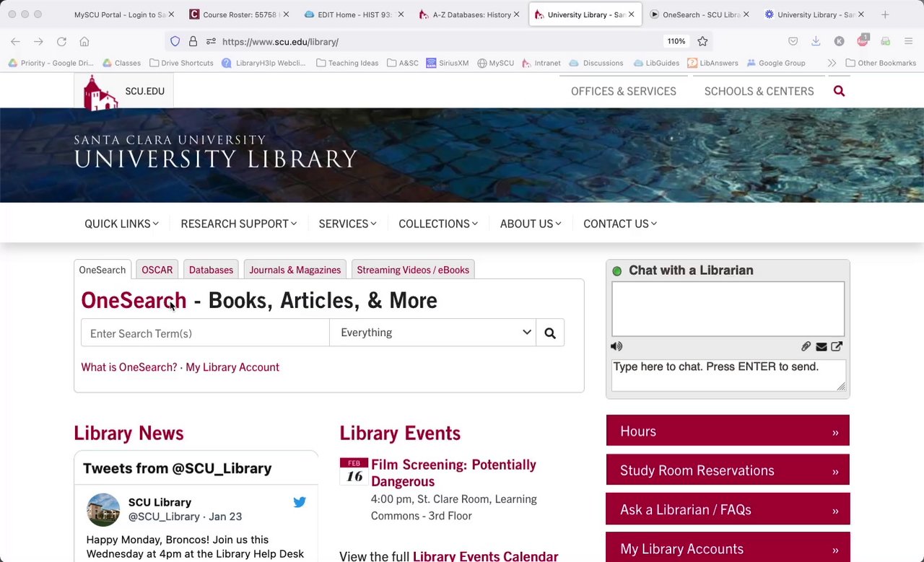Open browser downloads panel
This screenshot has width=924, height=562.
(816, 42)
